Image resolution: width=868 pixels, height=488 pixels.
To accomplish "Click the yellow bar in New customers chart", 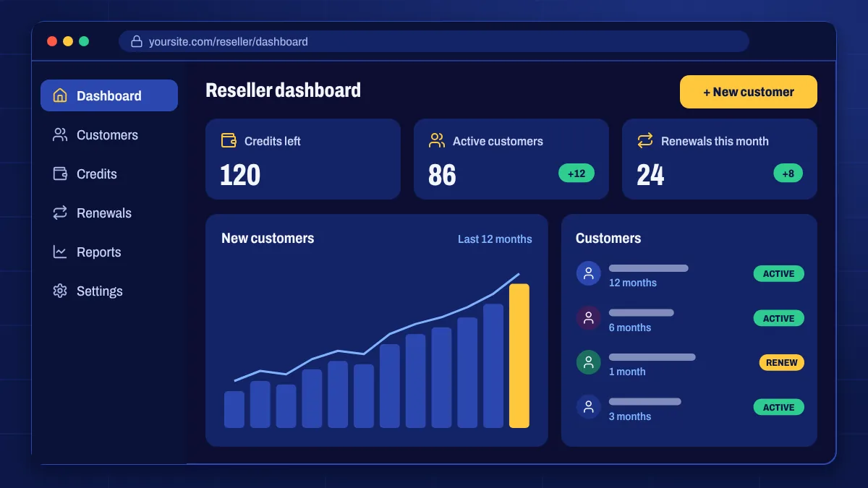I will (519, 356).
